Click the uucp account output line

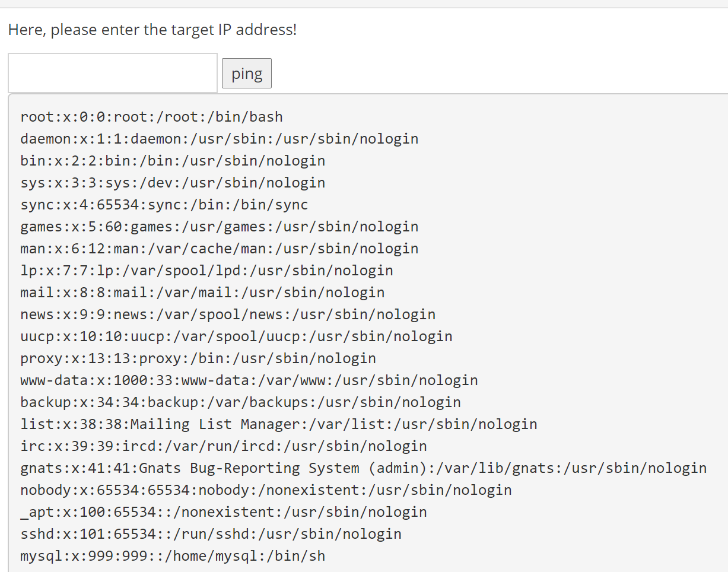click(x=236, y=336)
